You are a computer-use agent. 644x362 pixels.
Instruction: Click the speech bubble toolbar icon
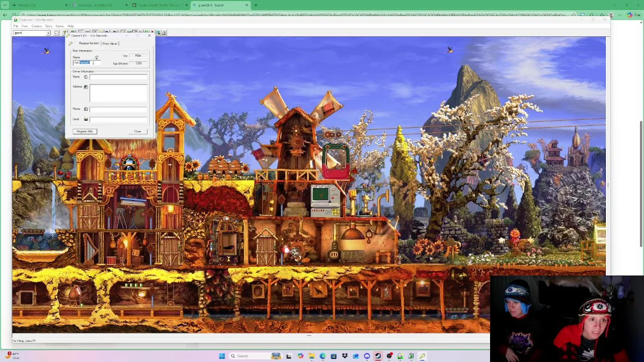click(57, 33)
